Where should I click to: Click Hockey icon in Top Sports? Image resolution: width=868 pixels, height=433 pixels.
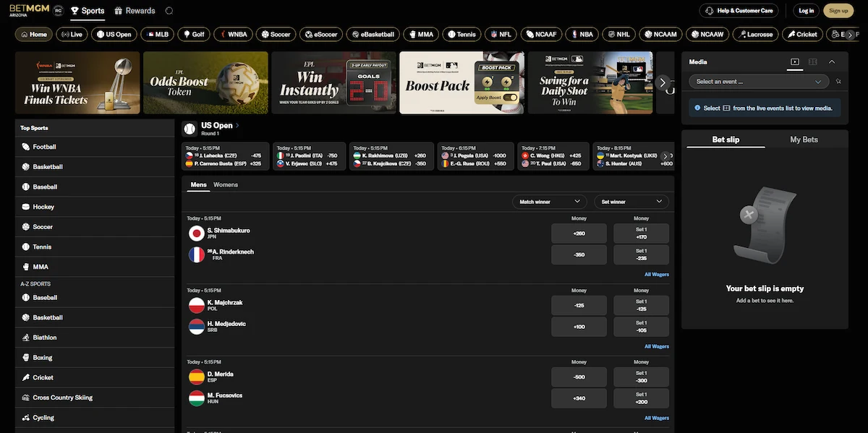click(x=25, y=207)
